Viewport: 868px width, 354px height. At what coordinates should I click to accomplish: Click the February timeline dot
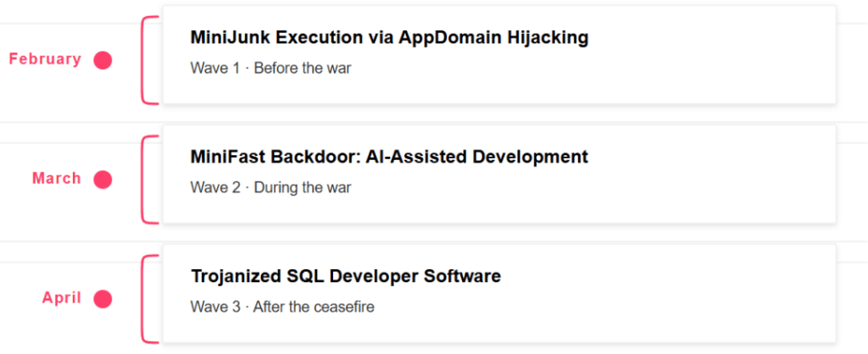(103, 60)
